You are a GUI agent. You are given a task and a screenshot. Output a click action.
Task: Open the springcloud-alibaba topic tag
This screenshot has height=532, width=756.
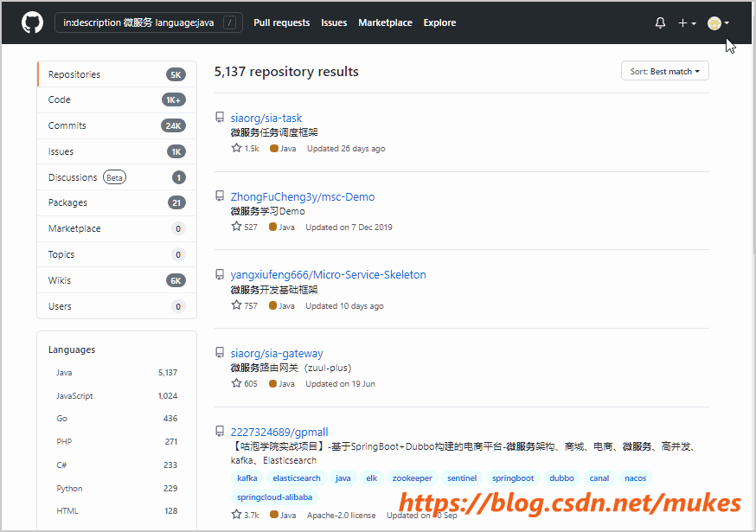tap(274, 497)
